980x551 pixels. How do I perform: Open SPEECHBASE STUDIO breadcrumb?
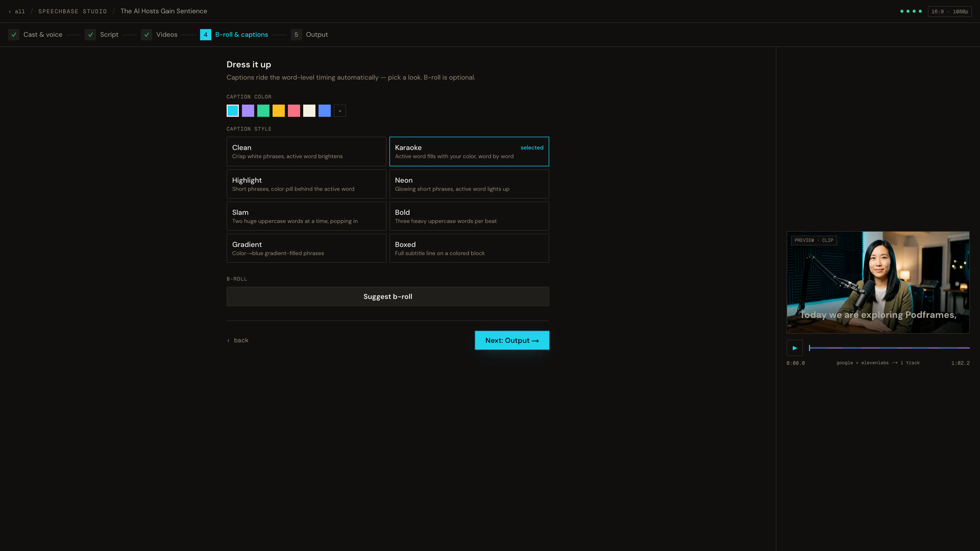(x=72, y=11)
